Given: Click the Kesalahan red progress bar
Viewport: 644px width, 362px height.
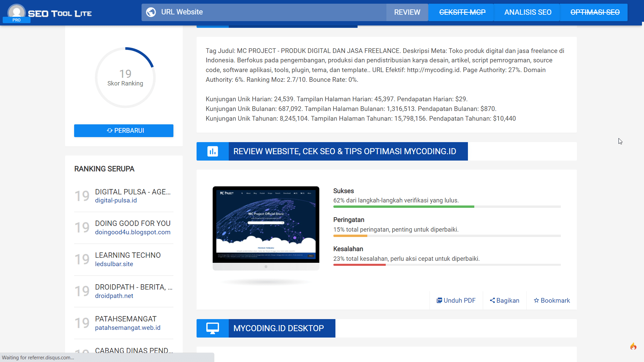Looking at the screenshot, I should 359,265.
